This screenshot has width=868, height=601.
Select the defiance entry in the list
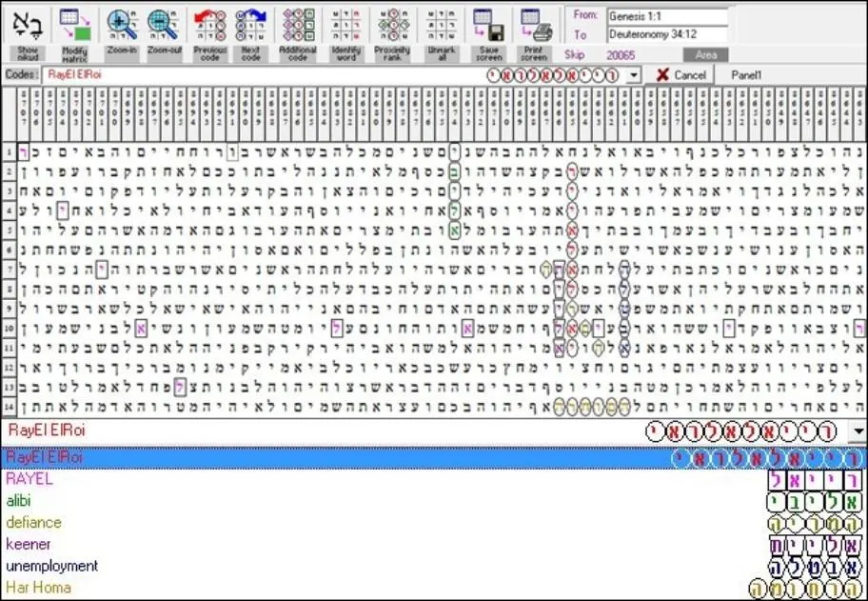click(x=433, y=522)
